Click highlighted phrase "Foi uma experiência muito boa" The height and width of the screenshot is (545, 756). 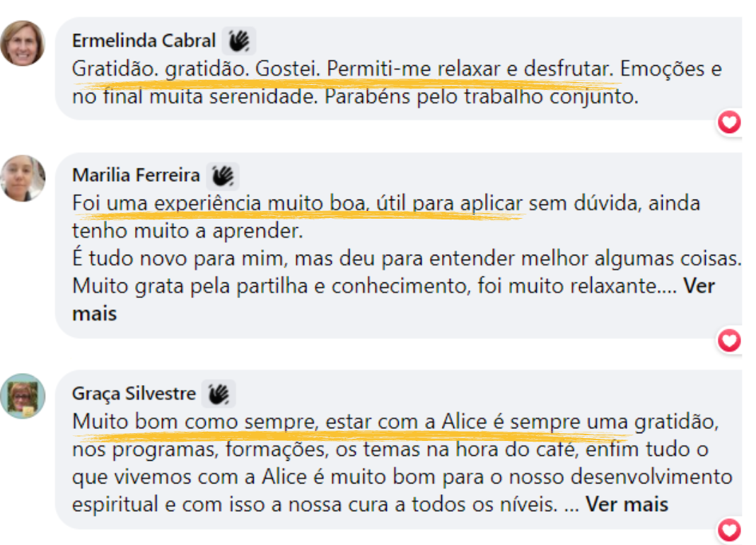(218, 204)
